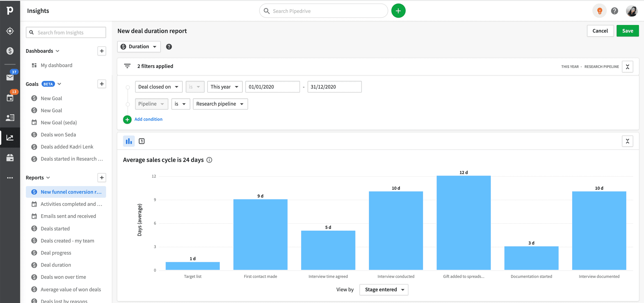The height and width of the screenshot is (303, 644).
Task: Click the Search from Insights field
Action: tap(66, 33)
